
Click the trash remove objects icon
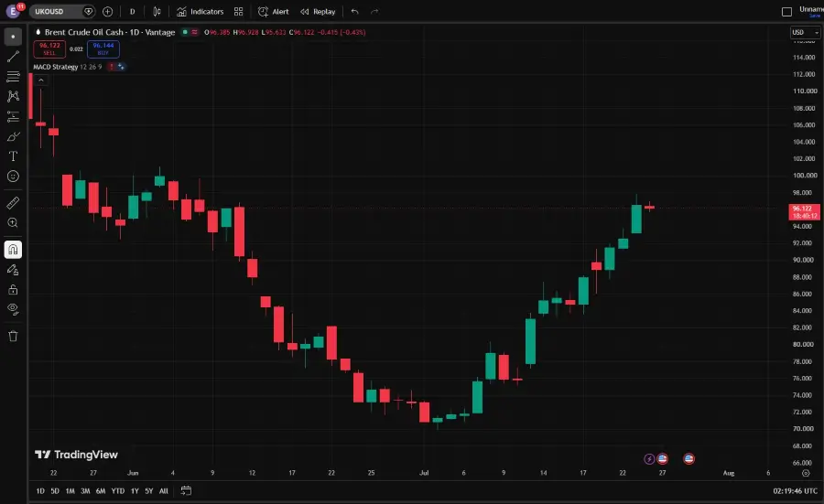tap(13, 336)
